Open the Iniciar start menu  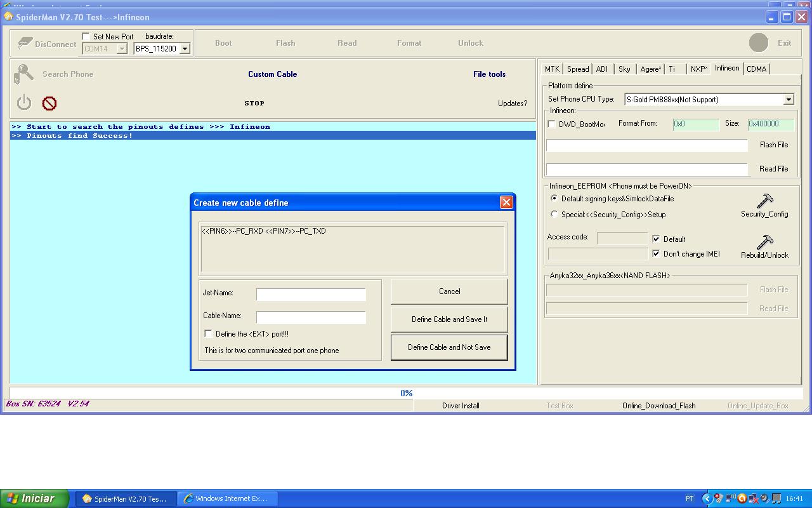(x=34, y=498)
